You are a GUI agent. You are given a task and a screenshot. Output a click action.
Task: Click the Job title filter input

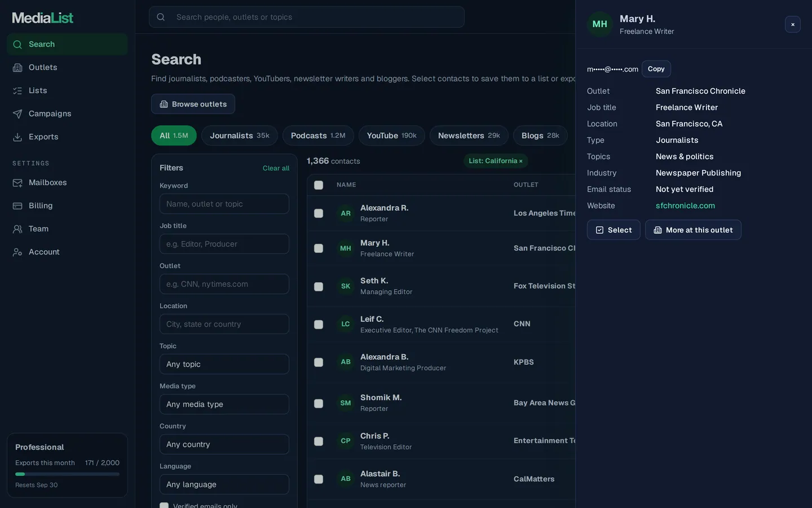tap(224, 244)
